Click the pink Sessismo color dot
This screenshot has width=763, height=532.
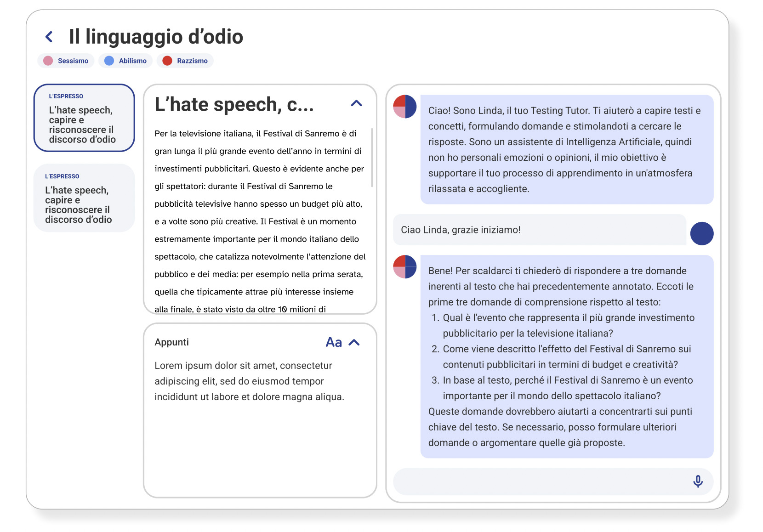[48, 61]
